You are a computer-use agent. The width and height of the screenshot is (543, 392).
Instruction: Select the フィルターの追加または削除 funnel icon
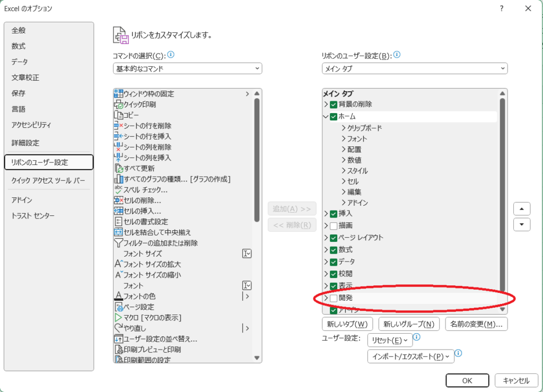click(x=118, y=243)
